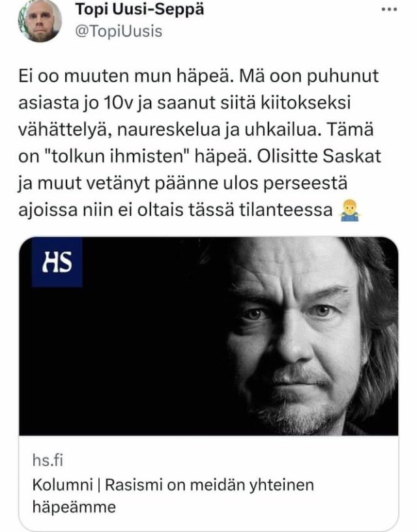Click the tweet's first line "Ei oo muuten mun häpeä"
The image size is (417, 532).
(x=123, y=76)
